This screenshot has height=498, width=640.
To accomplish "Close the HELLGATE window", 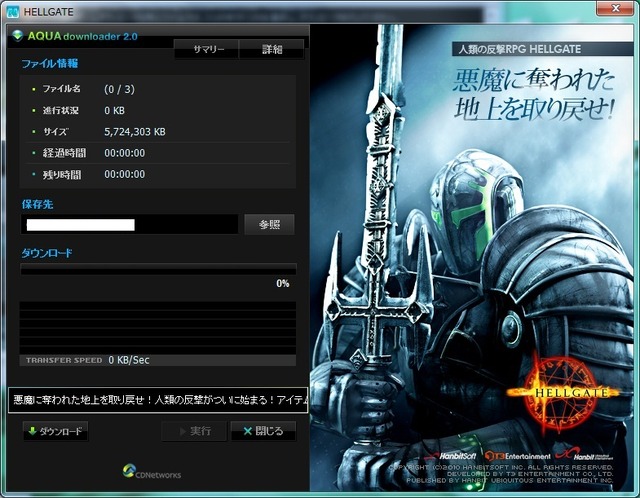I will (x=616, y=8).
